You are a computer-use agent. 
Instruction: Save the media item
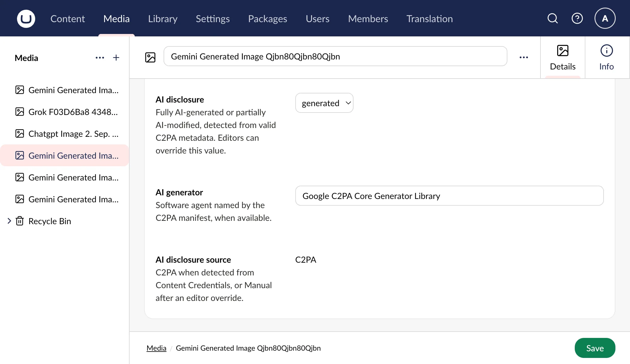[595, 348]
